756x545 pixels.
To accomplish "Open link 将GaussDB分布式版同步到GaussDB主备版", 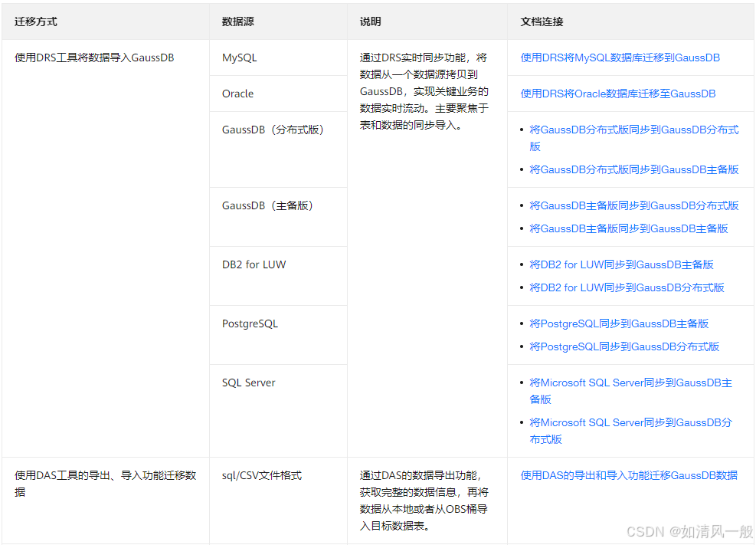I will coord(634,169).
